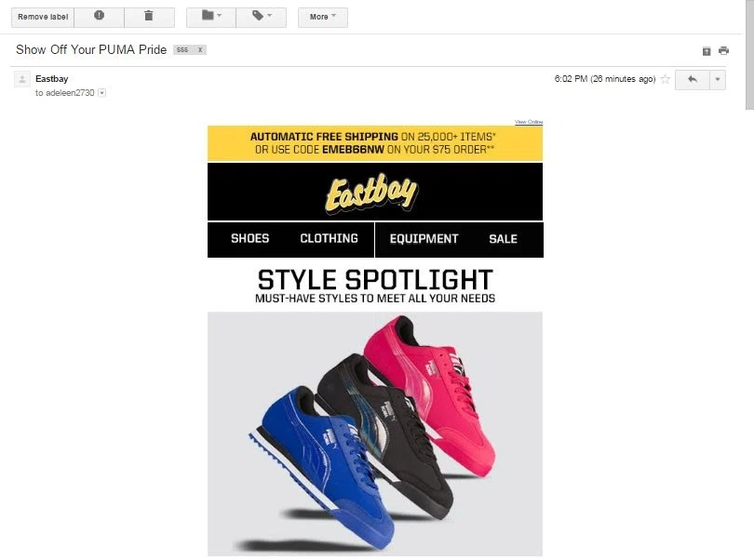The width and height of the screenshot is (754, 560).
Task: Open the Move to folder dropdown
Action: pyautogui.click(x=211, y=17)
